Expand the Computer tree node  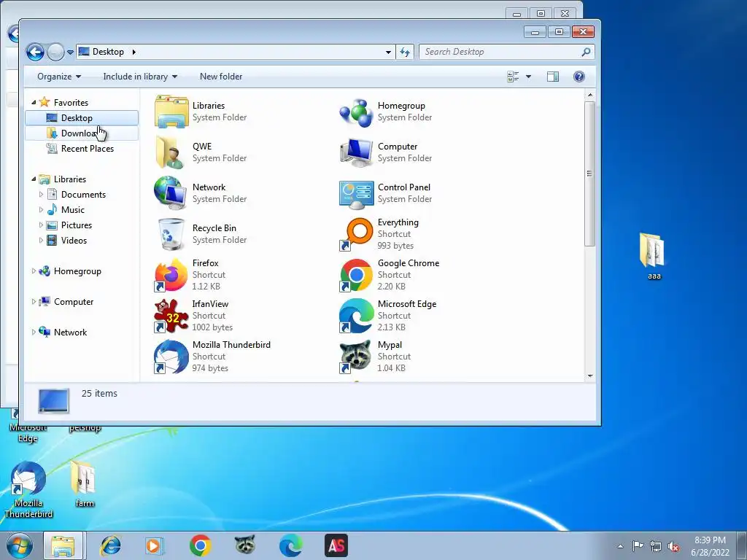(x=34, y=301)
